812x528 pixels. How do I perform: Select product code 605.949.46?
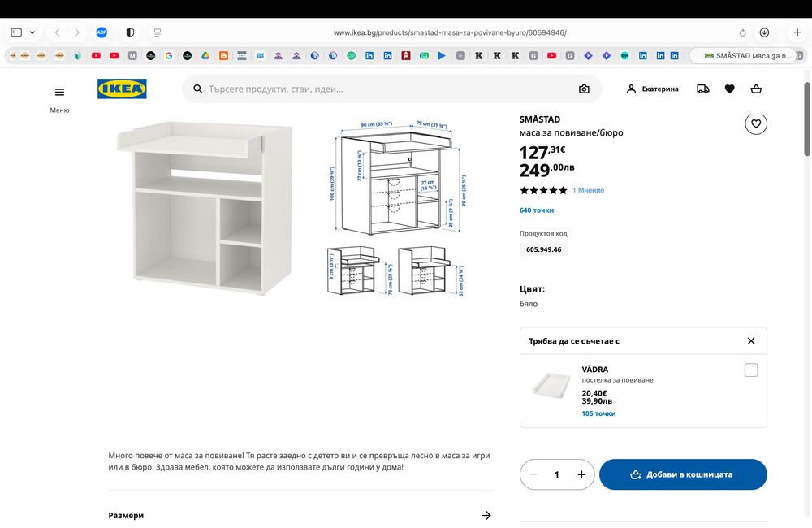[x=544, y=249]
